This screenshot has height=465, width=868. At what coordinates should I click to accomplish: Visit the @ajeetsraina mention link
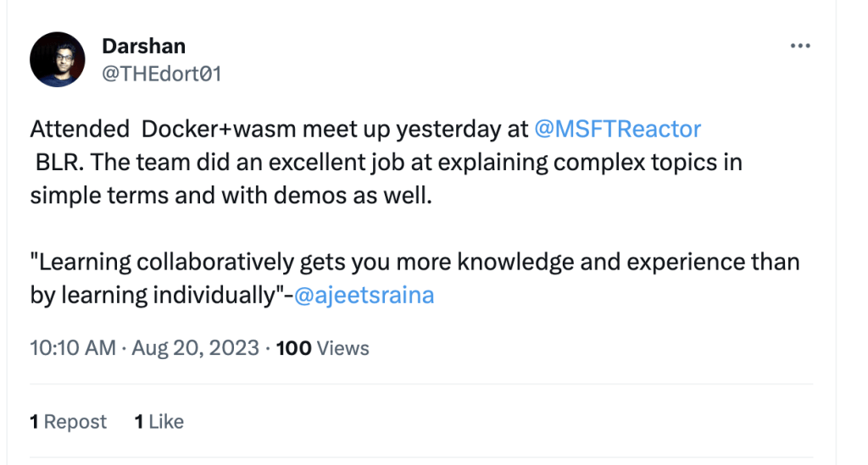coord(364,296)
